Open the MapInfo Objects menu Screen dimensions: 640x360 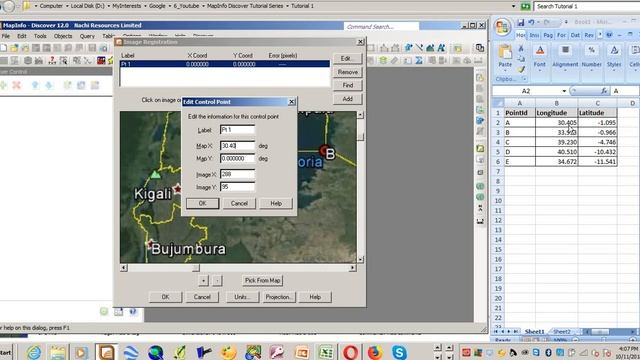click(x=63, y=36)
